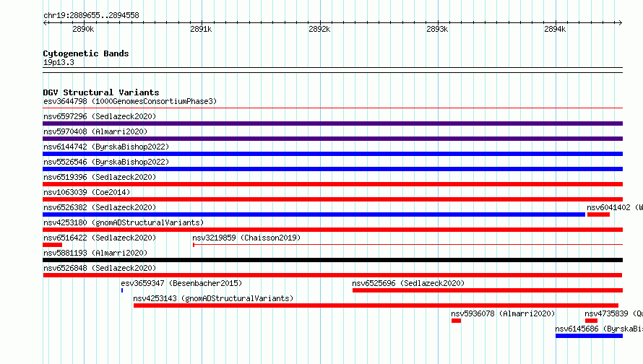Click the 2890k ruler position
The height and width of the screenshot is (364, 643).
(x=83, y=29)
